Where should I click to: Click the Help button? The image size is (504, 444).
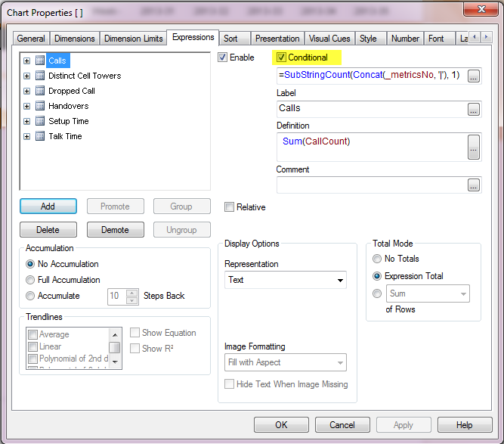pos(465,425)
